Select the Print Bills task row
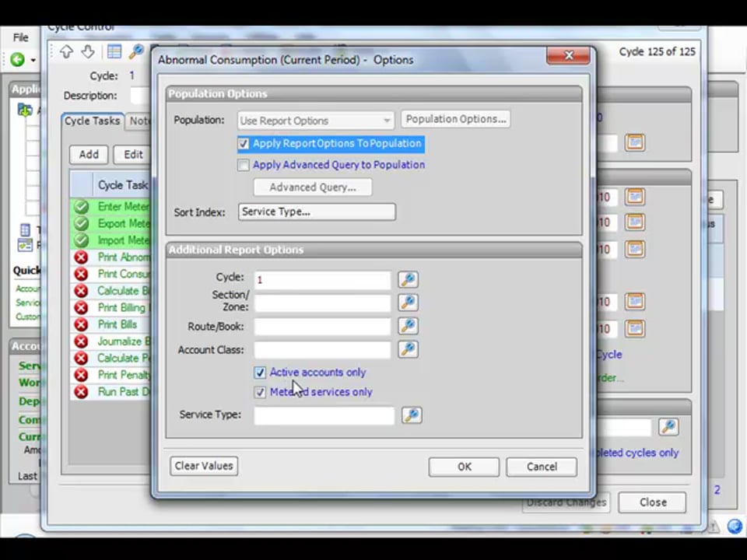 coord(111,324)
